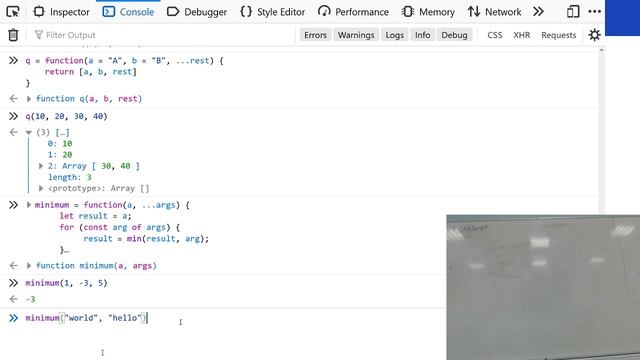The width and height of the screenshot is (640, 360).
Task: Click the let result = a; line
Action: pos(96,216)
